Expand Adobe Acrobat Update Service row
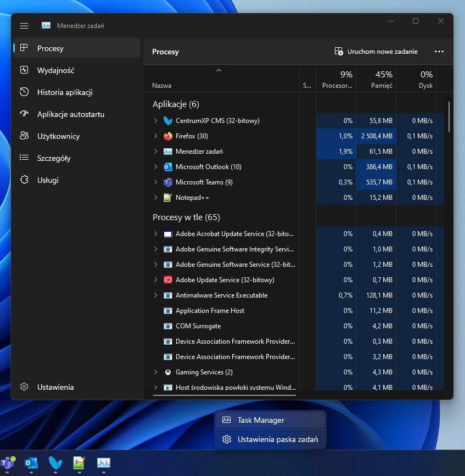 [x=155, y=234]
